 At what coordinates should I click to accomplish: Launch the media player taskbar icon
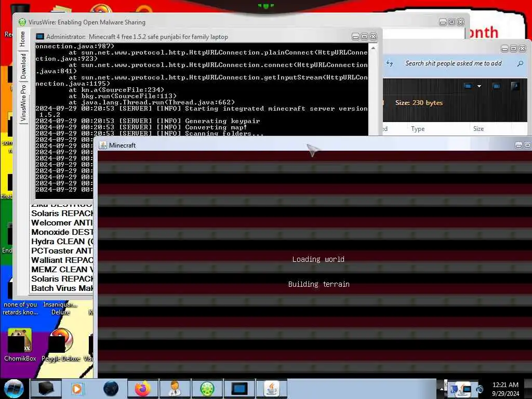pos(77,389)
